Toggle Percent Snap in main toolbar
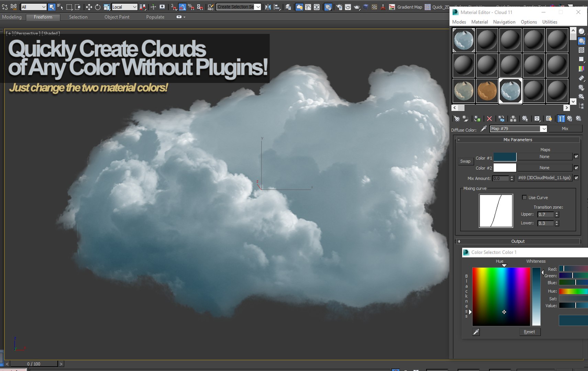Screen dimensions: 588x371 (191, 7)
